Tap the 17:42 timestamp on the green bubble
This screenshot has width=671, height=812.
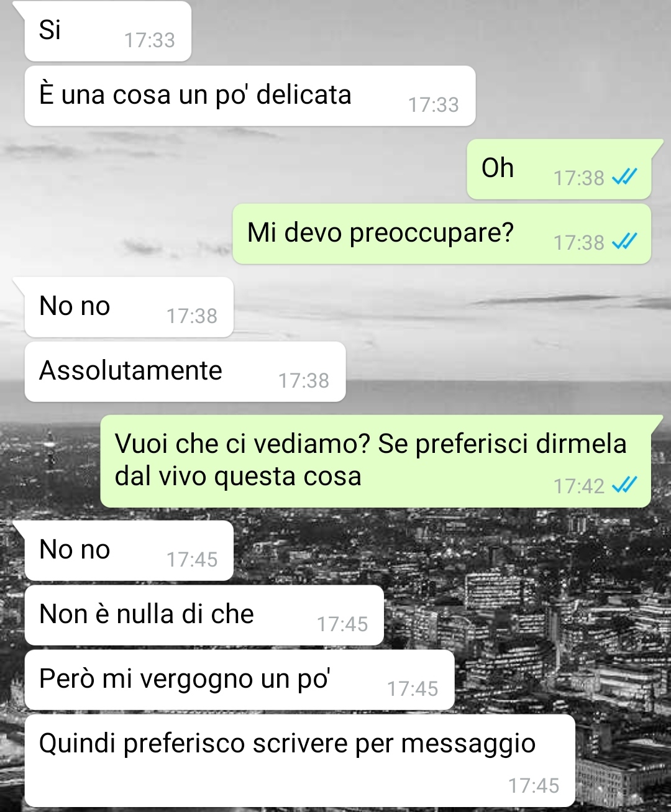(x=579, y=486)
